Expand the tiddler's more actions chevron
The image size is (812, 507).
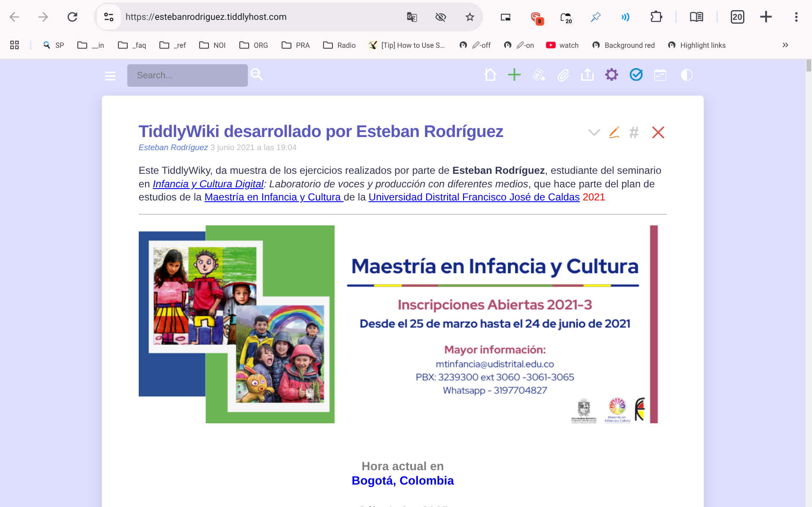coord(594,132)
